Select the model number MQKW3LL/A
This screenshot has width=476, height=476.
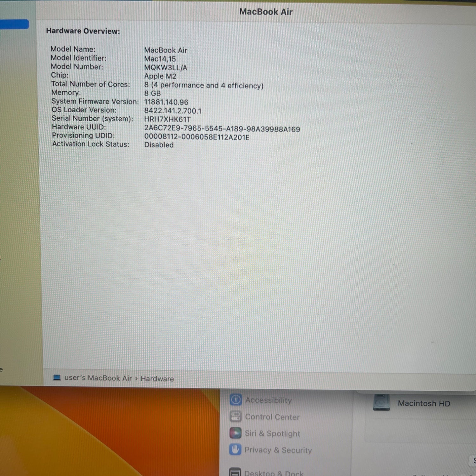coord(166,68)
